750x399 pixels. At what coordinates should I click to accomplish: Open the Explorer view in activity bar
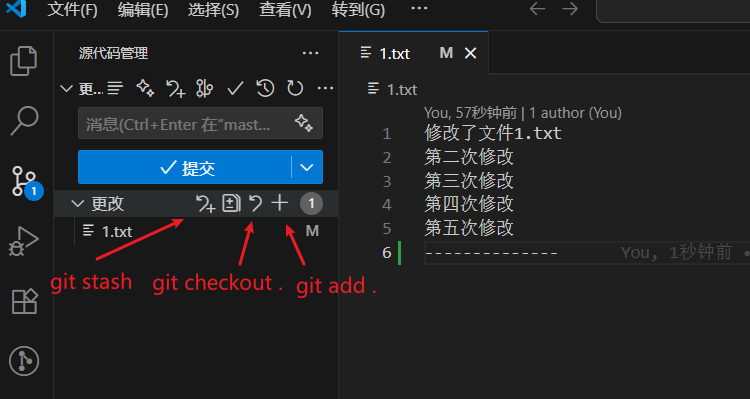(x=23, y=61)
